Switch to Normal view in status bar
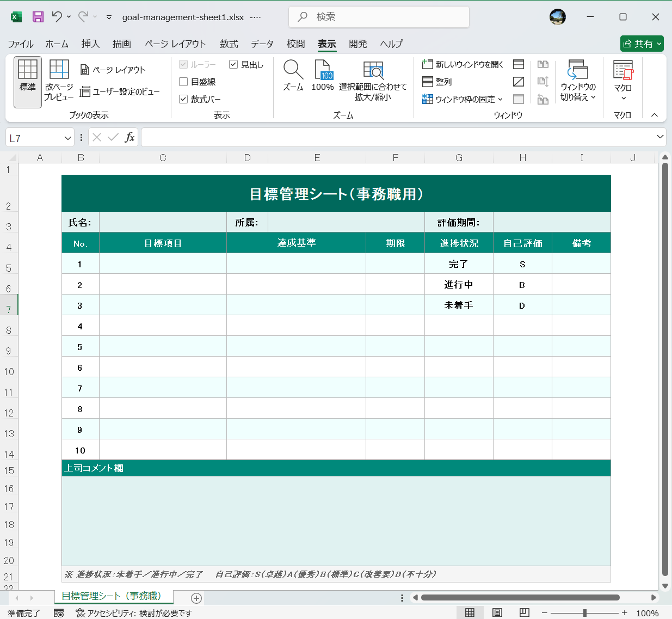672x619 pixels. click(470, 613)
